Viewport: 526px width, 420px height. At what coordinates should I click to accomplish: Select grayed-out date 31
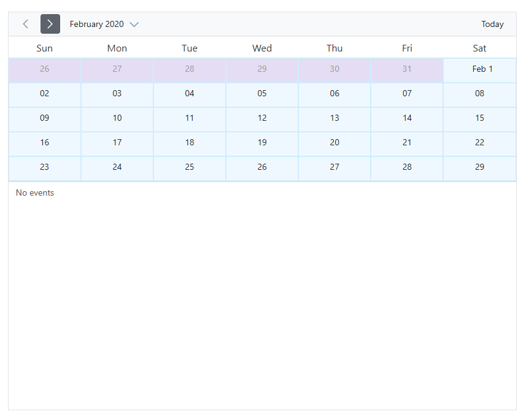(407, 71)
